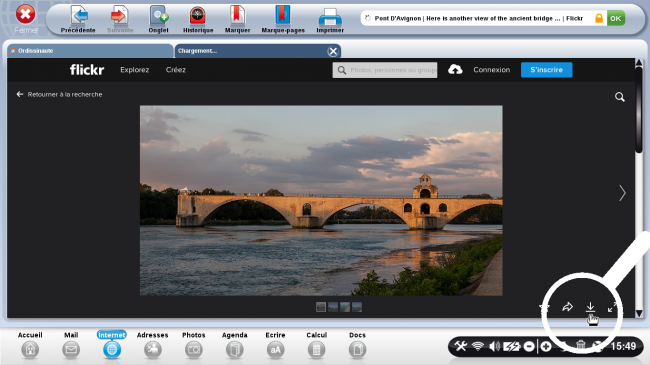
Task: Click the S'inscrire sign-up button
Action: (x=546, y=70)
